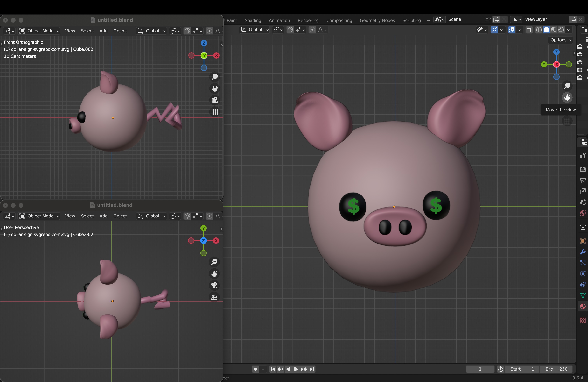
Task: Toggle camera view in User Perspective viewport
Action: tap(214, 285)
